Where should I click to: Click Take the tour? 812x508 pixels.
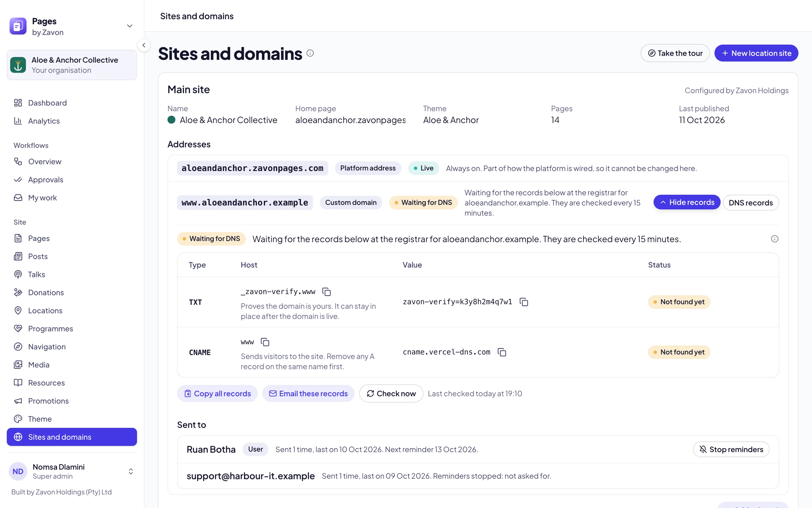(675, 53)
